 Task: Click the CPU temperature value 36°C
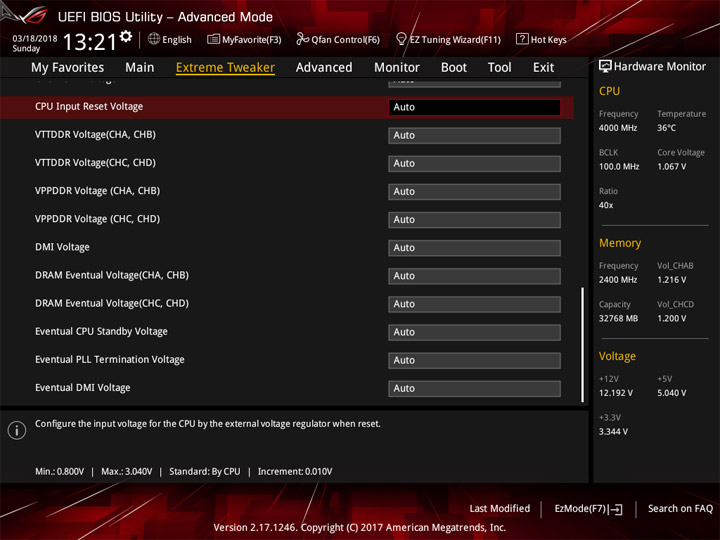[666, 128]
